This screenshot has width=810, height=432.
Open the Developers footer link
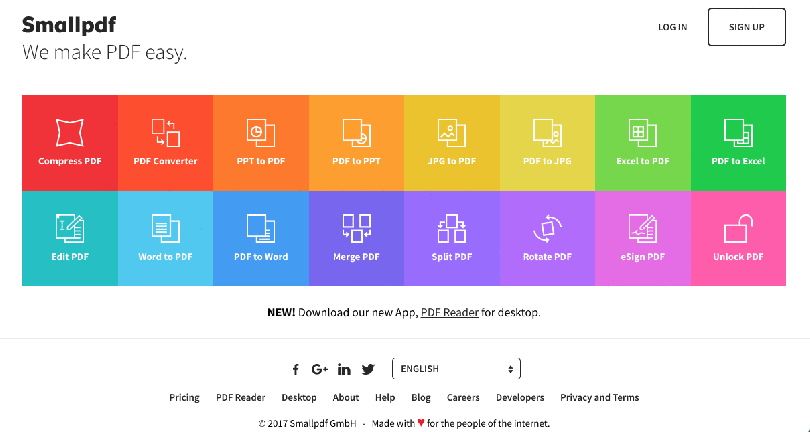click(x=520, y=397)
